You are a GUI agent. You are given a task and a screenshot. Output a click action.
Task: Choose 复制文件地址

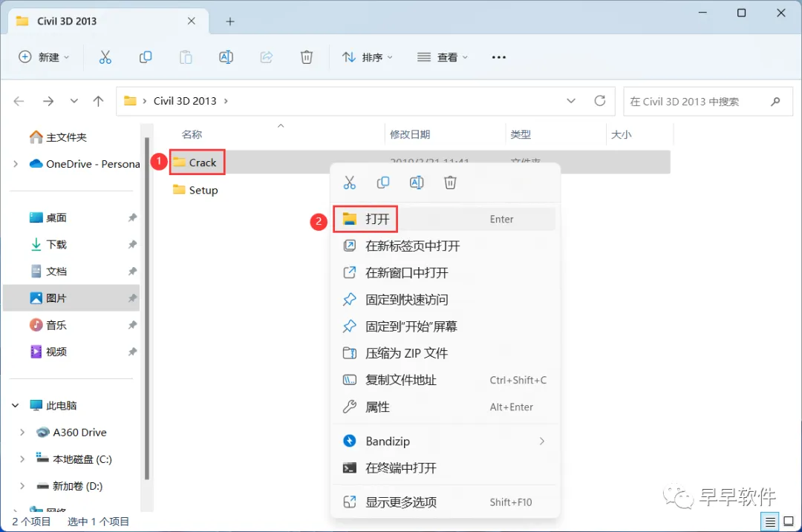(x=444, y=380)
